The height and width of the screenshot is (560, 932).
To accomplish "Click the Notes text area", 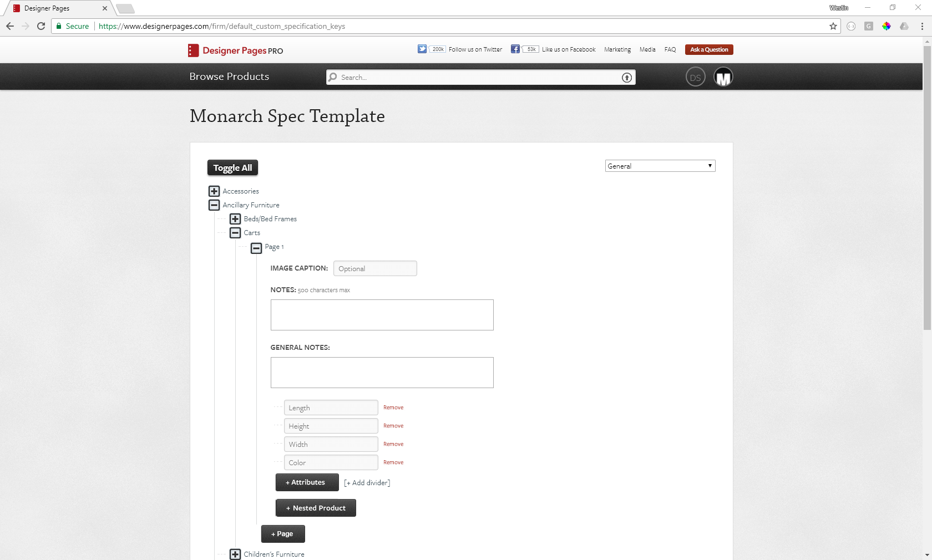I will tap(382, 315).
